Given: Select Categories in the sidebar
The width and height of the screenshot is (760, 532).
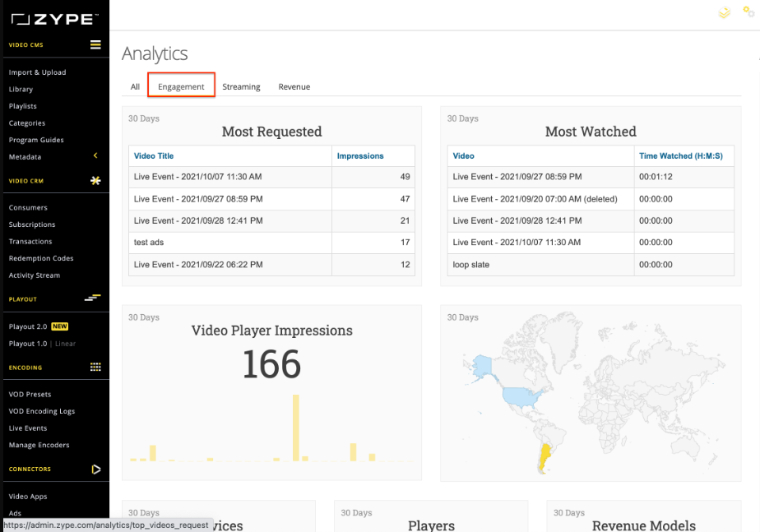Looking at the screenshot, I should (x=27, y=123).
